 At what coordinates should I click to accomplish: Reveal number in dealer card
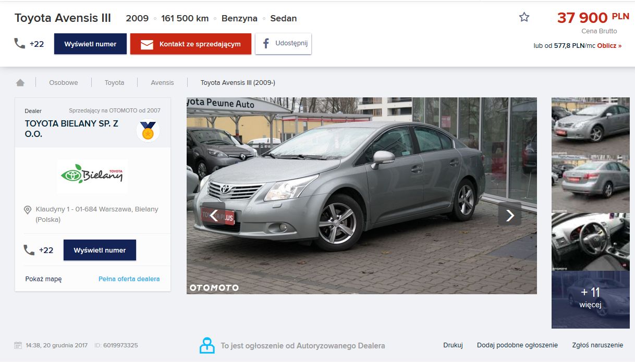[x=100, y=250]
